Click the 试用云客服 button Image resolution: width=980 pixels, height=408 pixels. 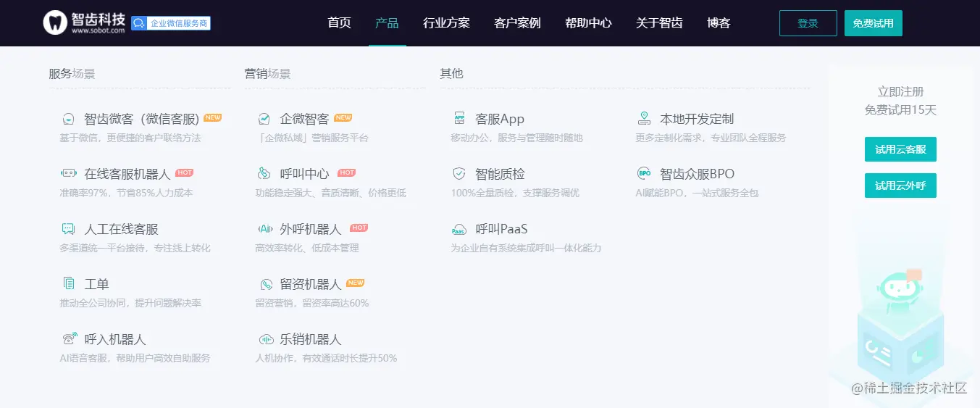click(900, 149)
